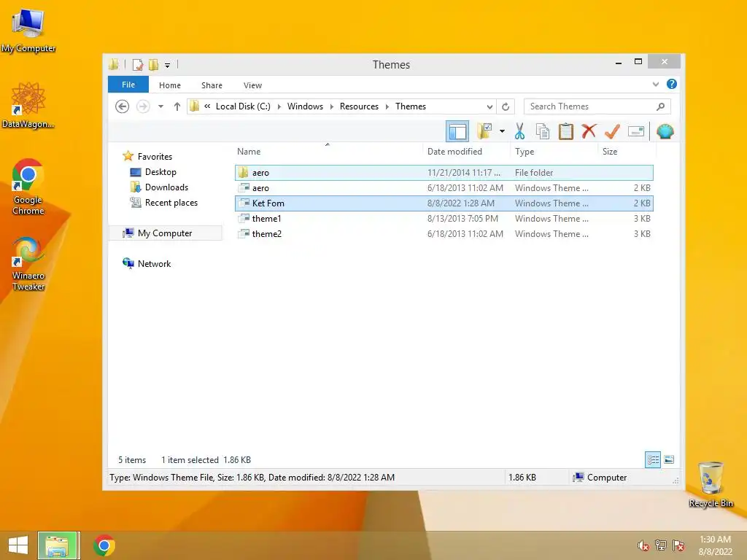The image size is (747, 560).
Task: Select the aero Windows Theme file
Action: tap(444, 188)
